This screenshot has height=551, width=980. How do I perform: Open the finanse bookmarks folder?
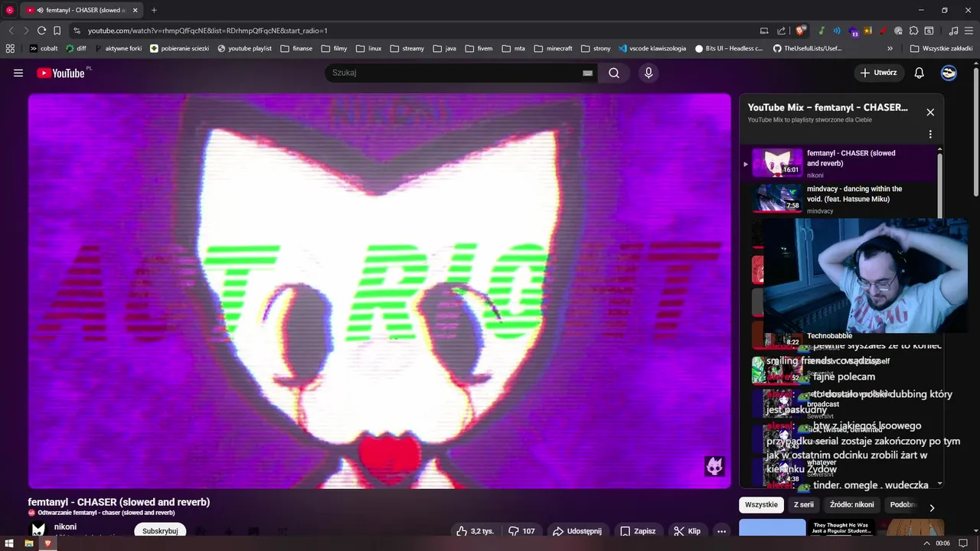296,48
